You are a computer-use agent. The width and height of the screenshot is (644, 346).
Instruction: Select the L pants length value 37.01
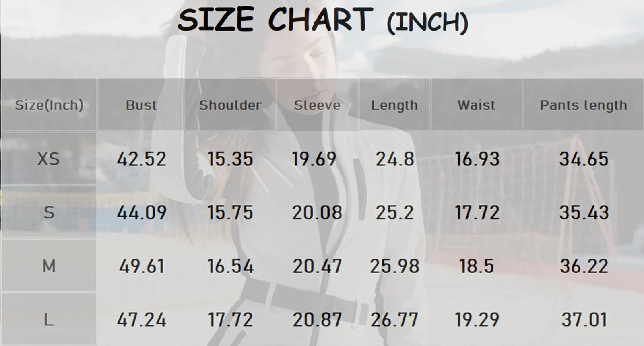pos(584,320)
